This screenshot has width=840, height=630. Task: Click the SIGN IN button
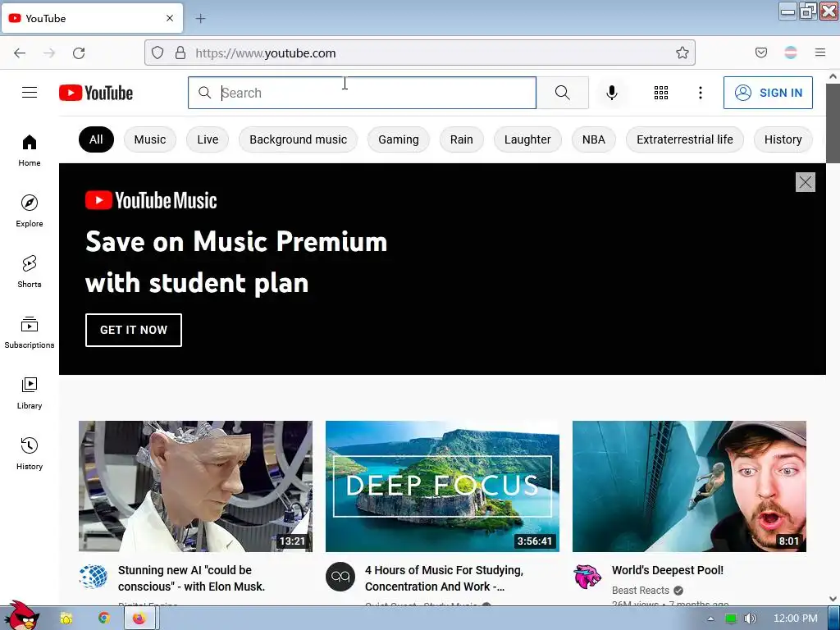click(x=768, y=93)
